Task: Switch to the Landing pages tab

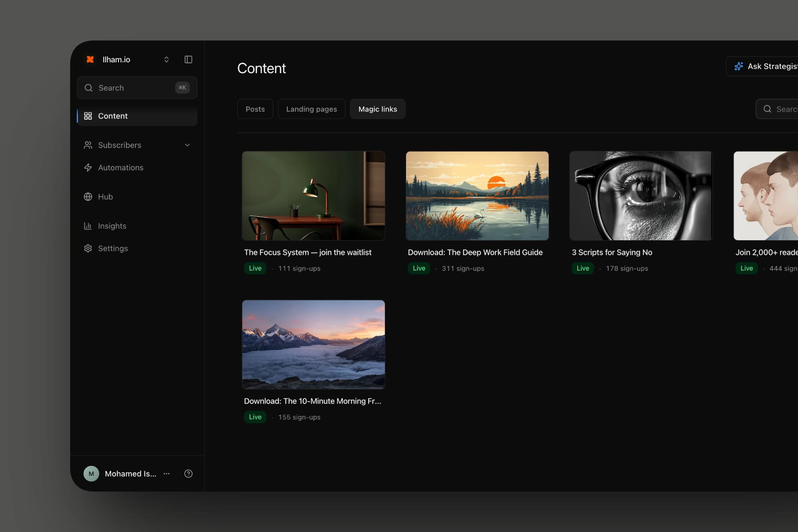Action: [312, 109]
